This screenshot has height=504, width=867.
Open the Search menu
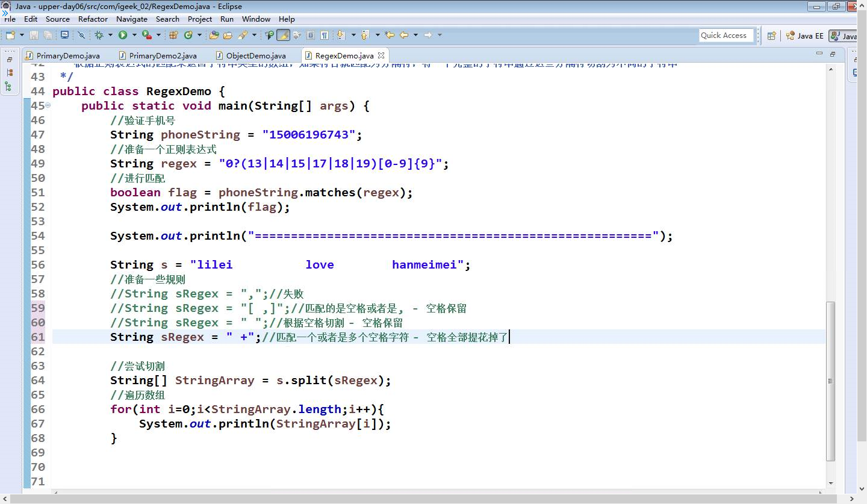[x=167, y=19]
